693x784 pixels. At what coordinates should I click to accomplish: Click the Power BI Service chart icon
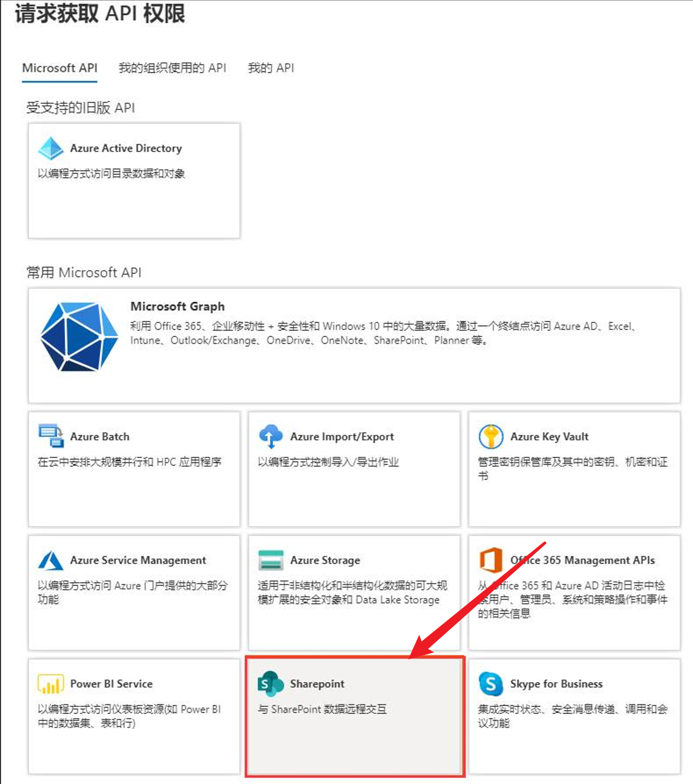pos(51,684)
